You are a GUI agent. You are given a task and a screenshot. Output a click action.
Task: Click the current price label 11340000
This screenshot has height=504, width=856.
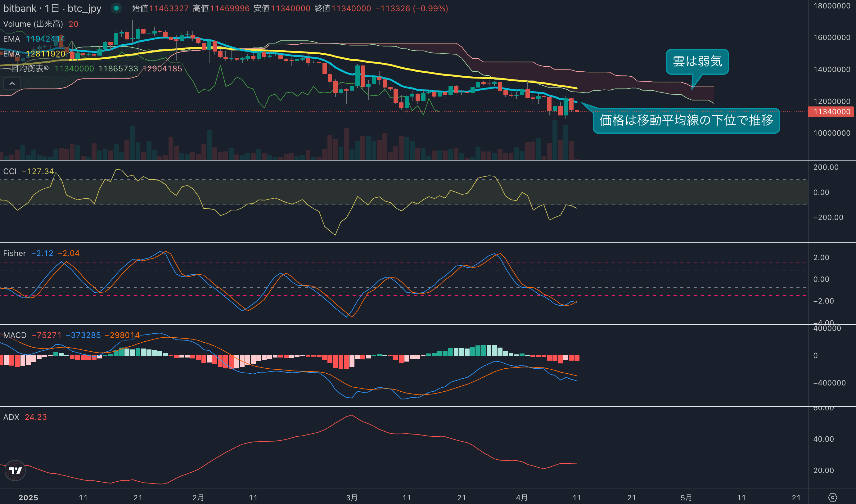point(831,112)
